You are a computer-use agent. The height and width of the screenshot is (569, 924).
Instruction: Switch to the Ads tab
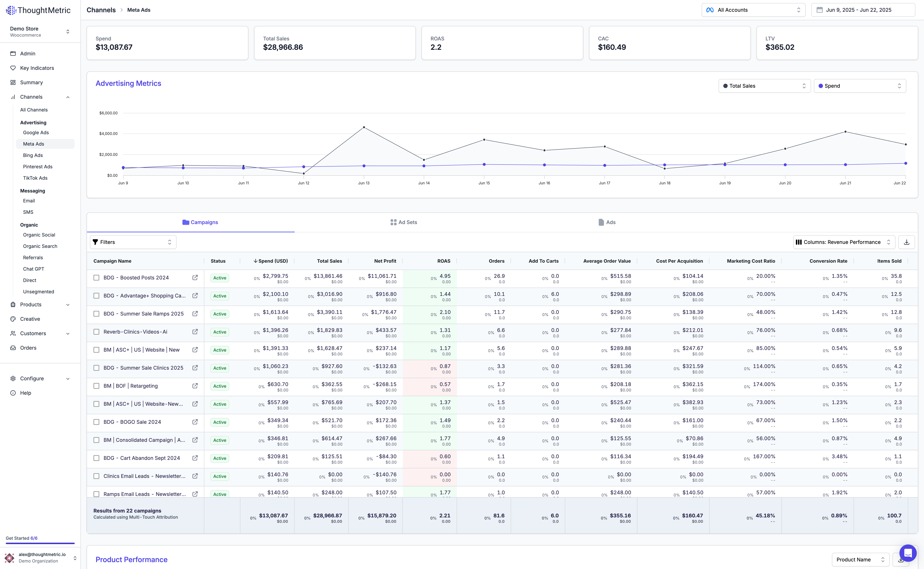[x=607, y=222]
